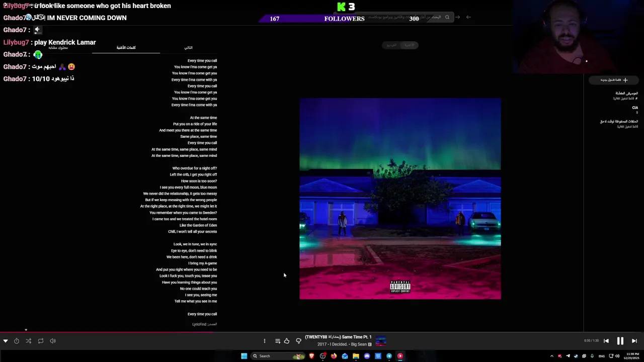The height and width of the screenshot is (362, 644).
Task: Click the ENG language indicator
Action: [602, 356]
